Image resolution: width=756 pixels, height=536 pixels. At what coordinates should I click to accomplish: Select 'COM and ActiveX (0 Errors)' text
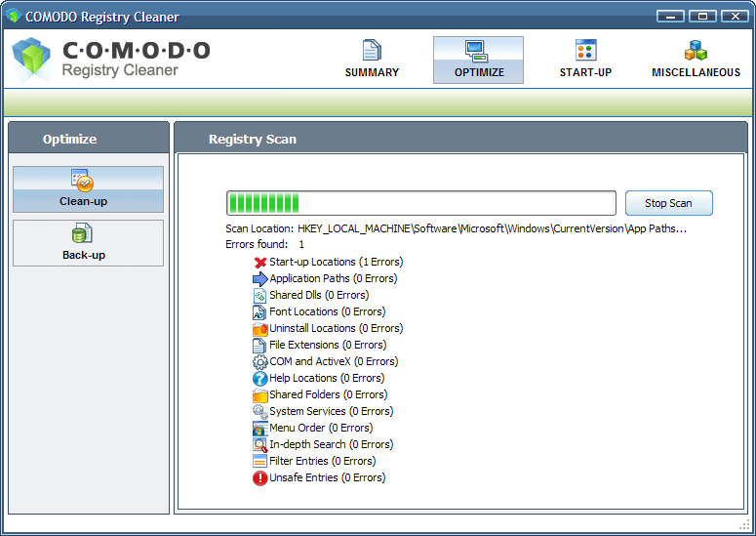click(334, 361)
